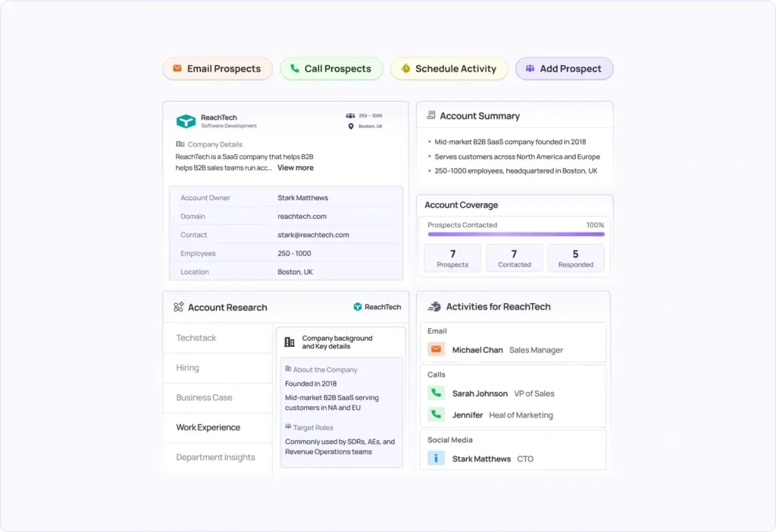Open the ReachTech teal logo icon
The width and height of the screenshot is (776, 532).
pos(186,120)
